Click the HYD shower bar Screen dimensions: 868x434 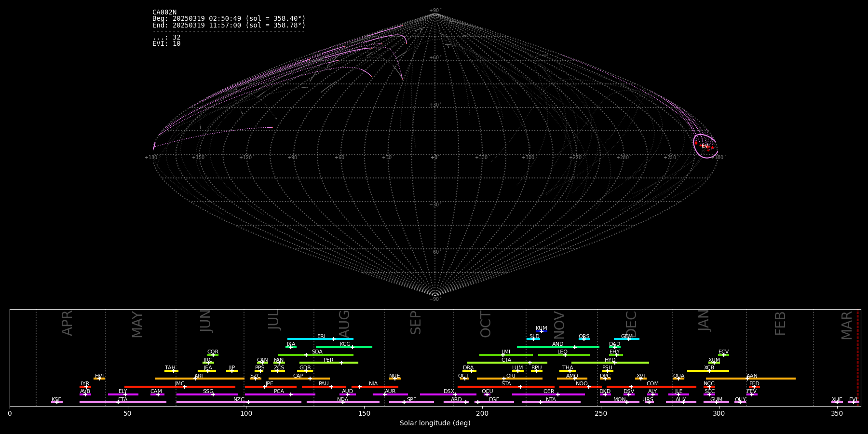tap(610, 363)
